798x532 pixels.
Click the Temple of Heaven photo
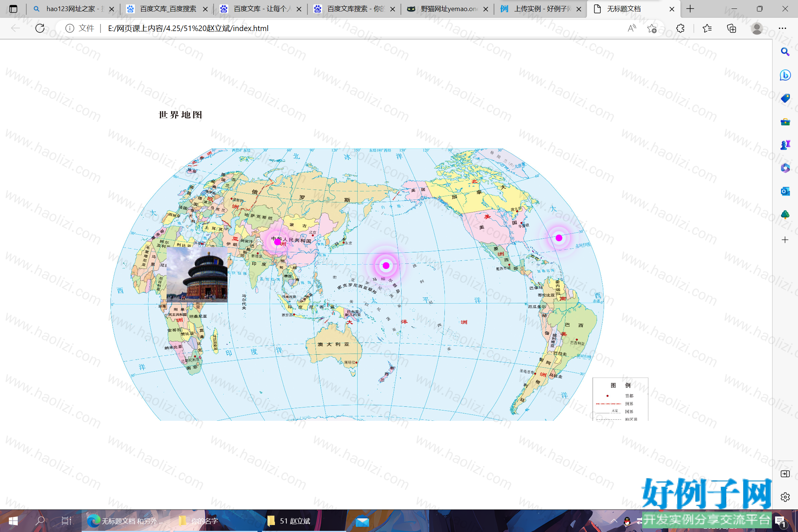[x=197, y=274]
